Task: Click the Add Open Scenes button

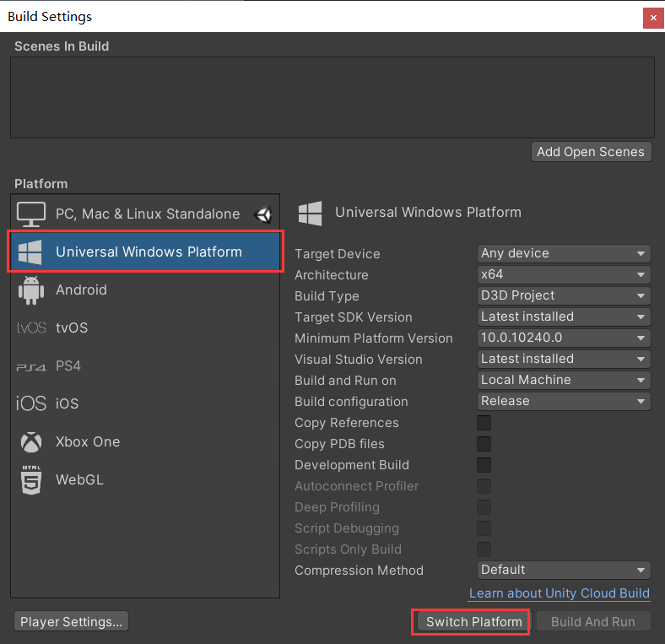Action: (x=591, y=152)
